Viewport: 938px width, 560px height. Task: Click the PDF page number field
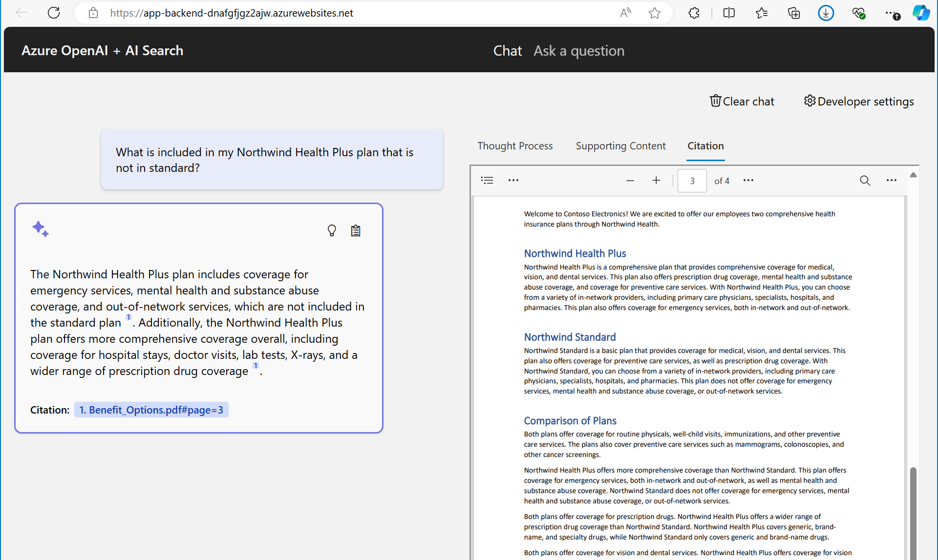(692, 181)
